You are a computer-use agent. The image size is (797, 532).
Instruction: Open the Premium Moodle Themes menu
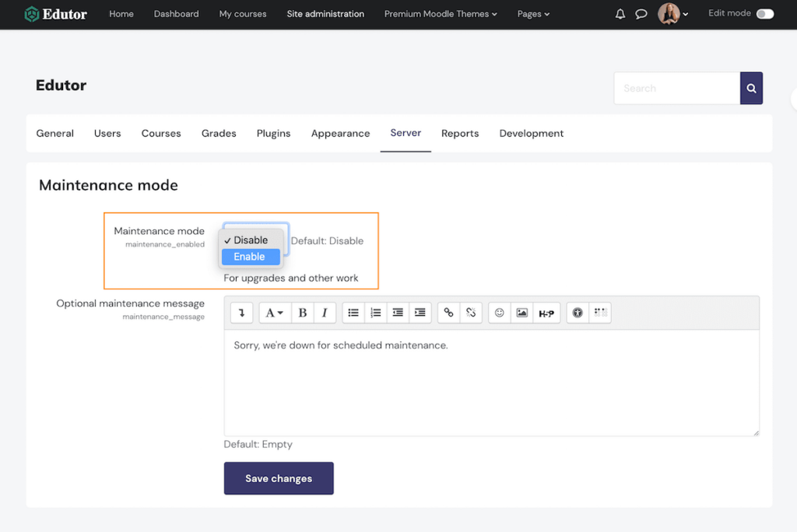[x=441, y=13]
